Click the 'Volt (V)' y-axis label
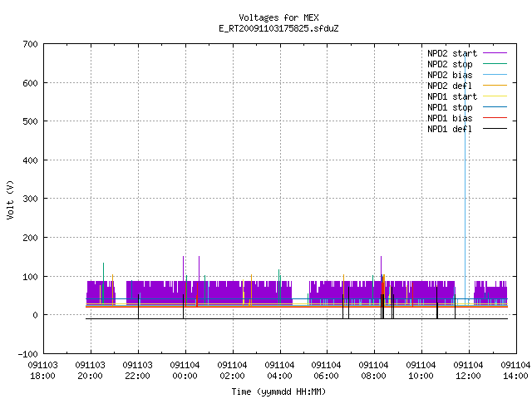 10,199
